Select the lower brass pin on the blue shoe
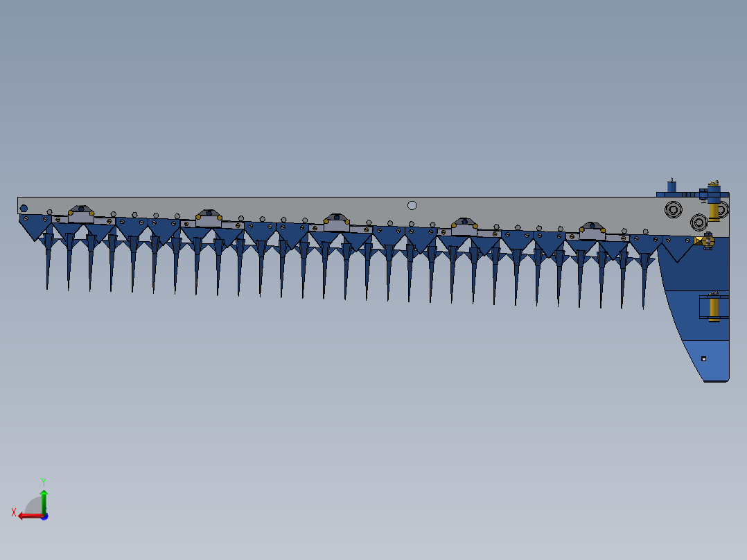This screenshot has height=560, width=747. click(713, 306)
